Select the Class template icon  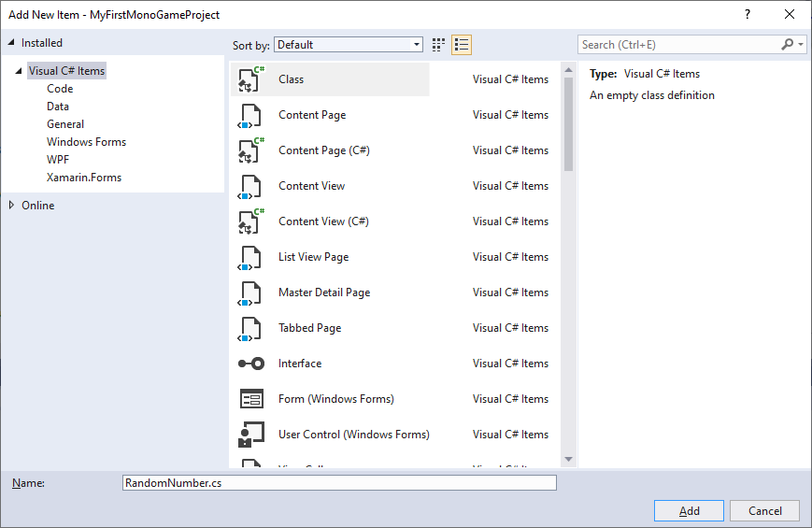pos(249,79)
